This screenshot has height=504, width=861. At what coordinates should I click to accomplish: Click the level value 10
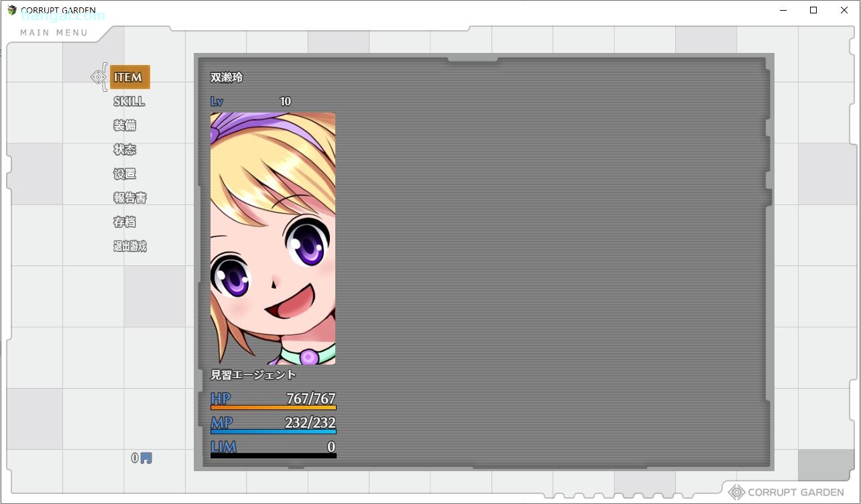coord(286,102)
